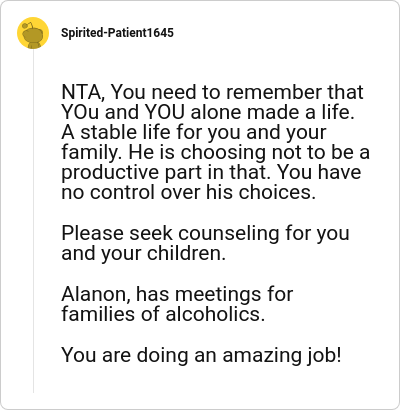Screen dimensions: 400x410
Task: Click the word "NTA" at the comment start
Action: point(81,92)
